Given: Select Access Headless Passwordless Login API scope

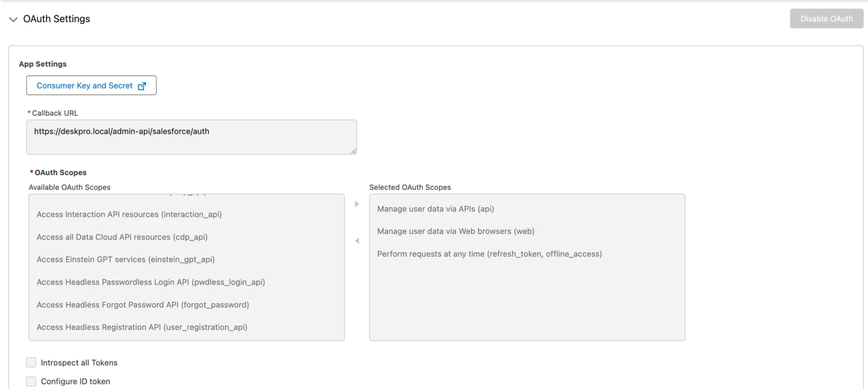Looking at the screenshot, I should (151, 282).
